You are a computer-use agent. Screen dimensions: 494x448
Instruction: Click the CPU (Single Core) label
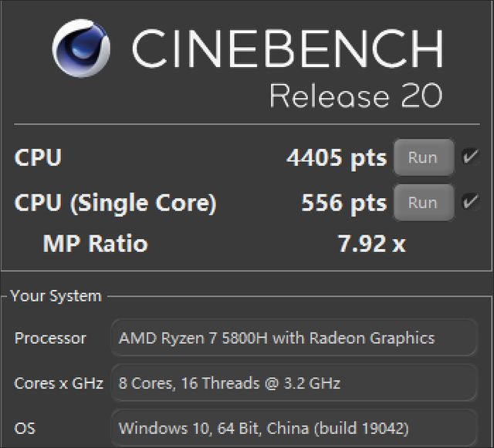tap(115, 203)
